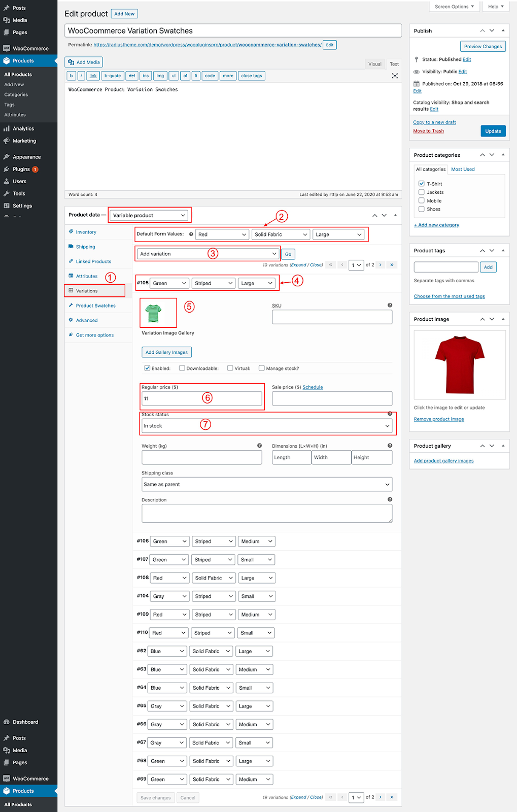The height and width of the screenshot is (812, 517).
Task: Switch to the Most Used categories tab
Action: [x=463, y=170]
